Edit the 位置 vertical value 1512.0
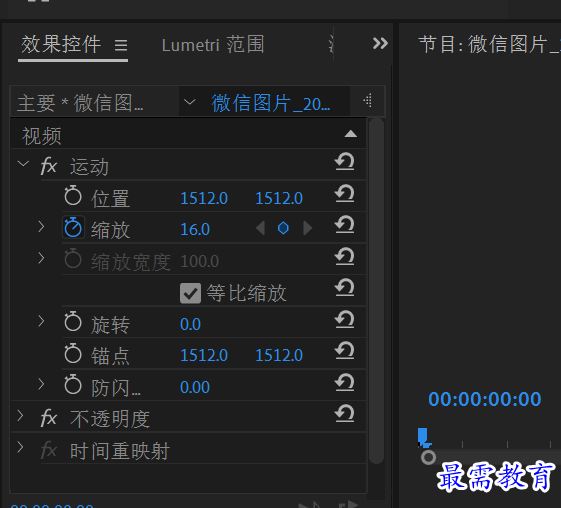Image resolution: width=561 pixels, height=508 pixels. (x=279, y=198)
